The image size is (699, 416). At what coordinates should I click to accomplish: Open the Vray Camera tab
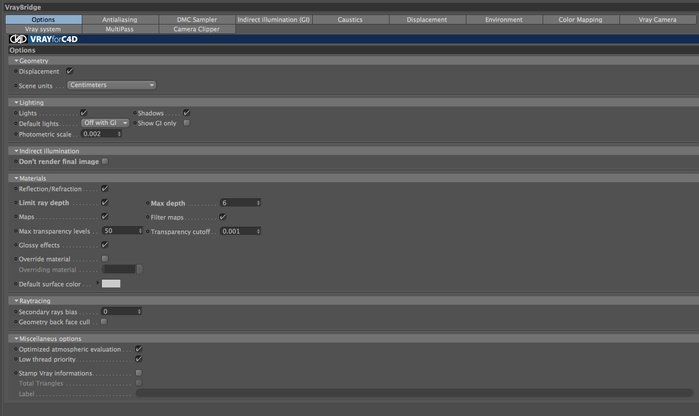pos(658,20)
